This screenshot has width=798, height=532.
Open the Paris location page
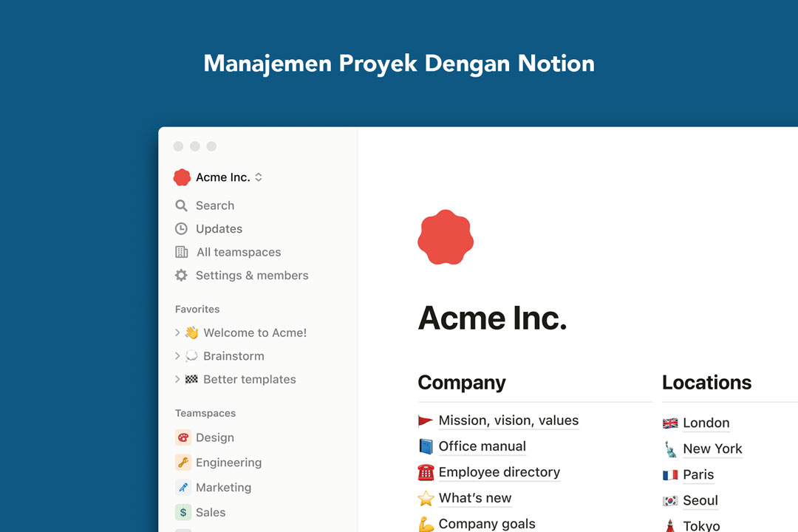pyautogui.click(x=698, y=475)
